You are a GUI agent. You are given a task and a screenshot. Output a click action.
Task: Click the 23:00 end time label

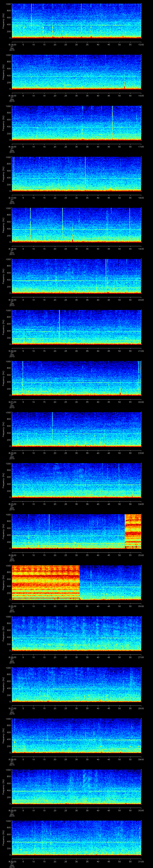click(x=141, y=453)
